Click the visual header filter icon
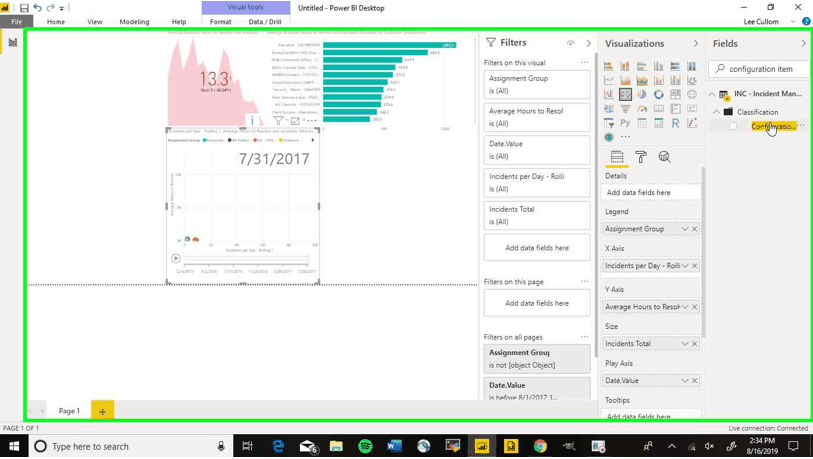 tap(278, 121)
